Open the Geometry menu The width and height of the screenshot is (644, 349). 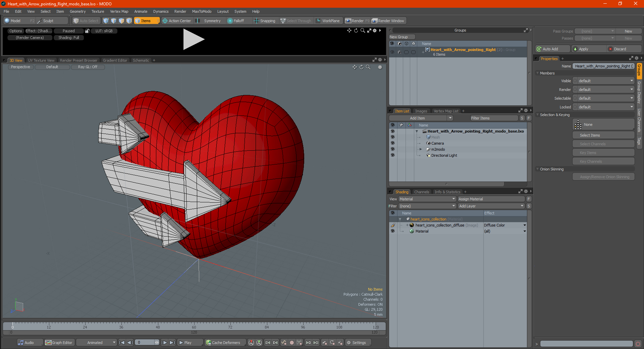[x=77, y=11]
